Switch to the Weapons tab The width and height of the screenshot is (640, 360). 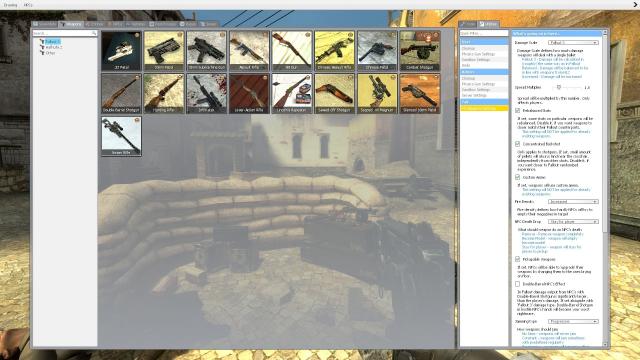tap(71, 24)
